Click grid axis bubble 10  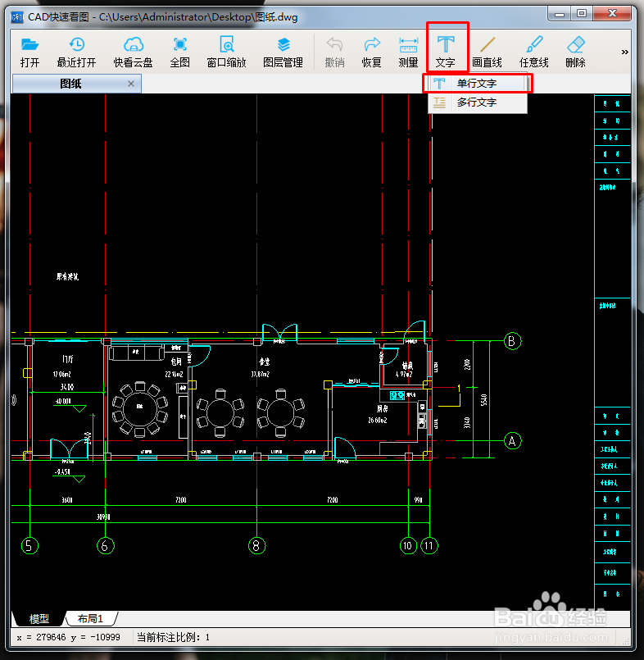click(x=408, y=546)
